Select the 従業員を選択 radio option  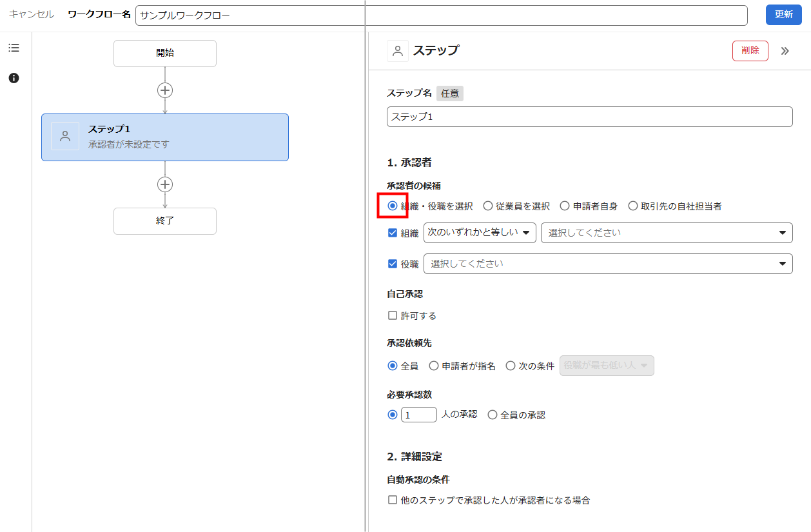488,206
